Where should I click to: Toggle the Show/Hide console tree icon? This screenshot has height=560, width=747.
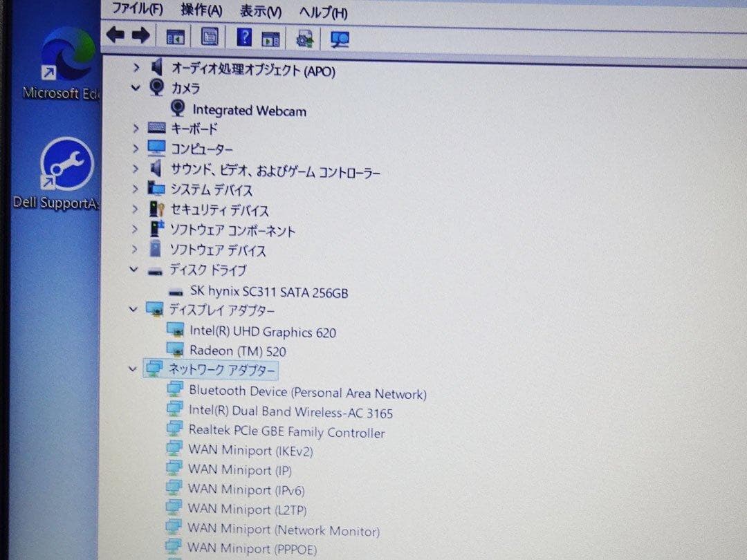click(175, 35)
